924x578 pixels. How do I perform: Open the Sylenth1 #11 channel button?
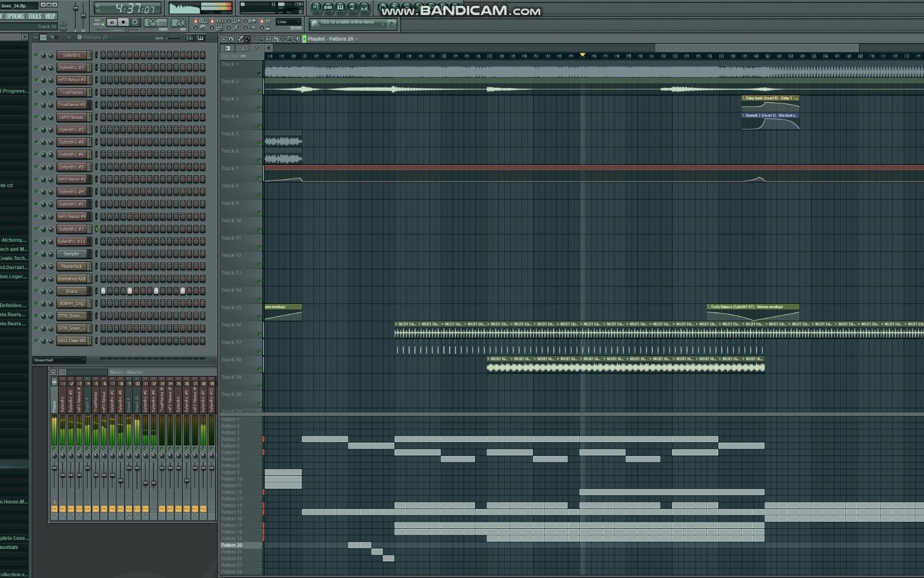tap(72, 241)
